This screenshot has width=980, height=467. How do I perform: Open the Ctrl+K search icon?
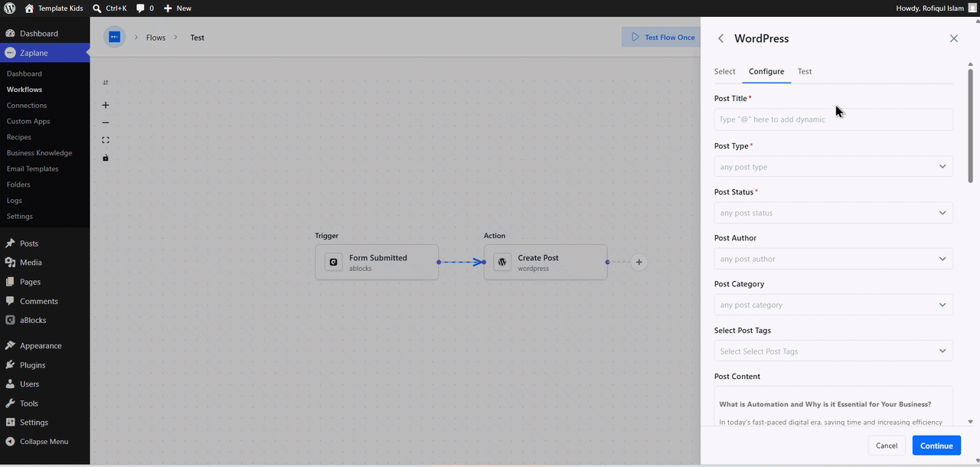click(96, 8)
